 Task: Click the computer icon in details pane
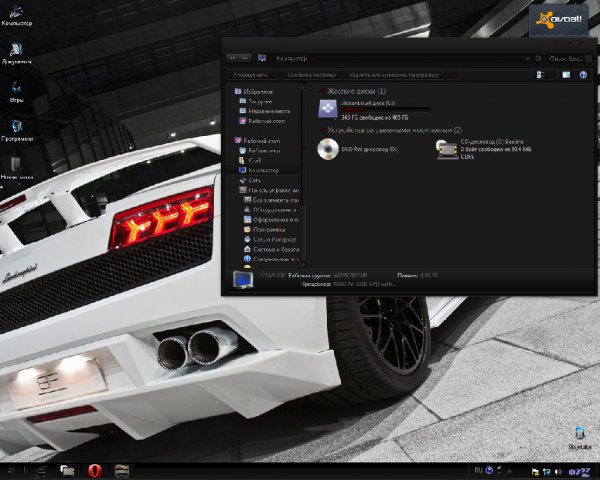click(x=243, y=280)
